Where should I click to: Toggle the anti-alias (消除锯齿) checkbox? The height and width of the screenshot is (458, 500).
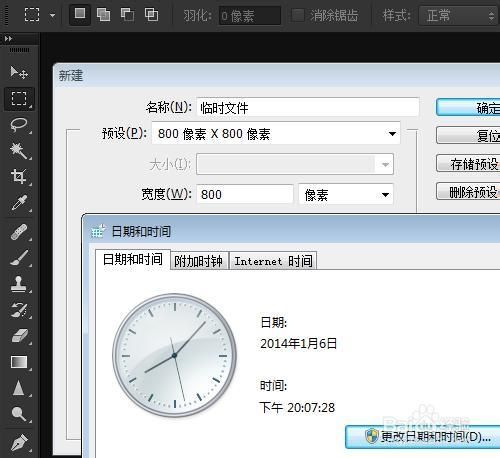pyautogui.click(x=298, y=15)
